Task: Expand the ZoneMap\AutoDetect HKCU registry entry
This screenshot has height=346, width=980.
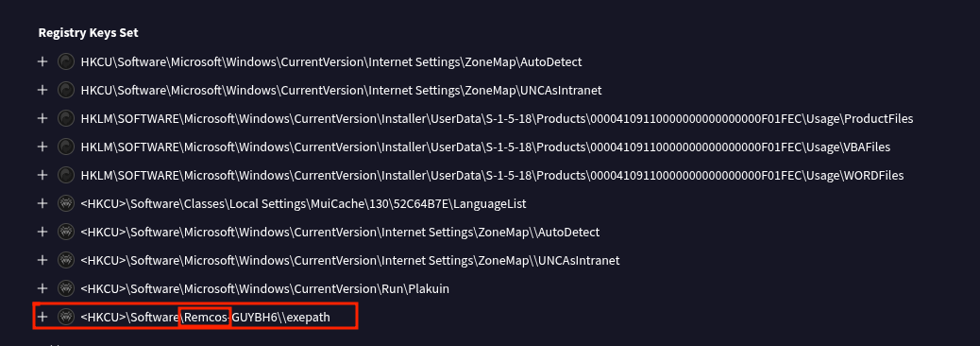Action: 42,61
